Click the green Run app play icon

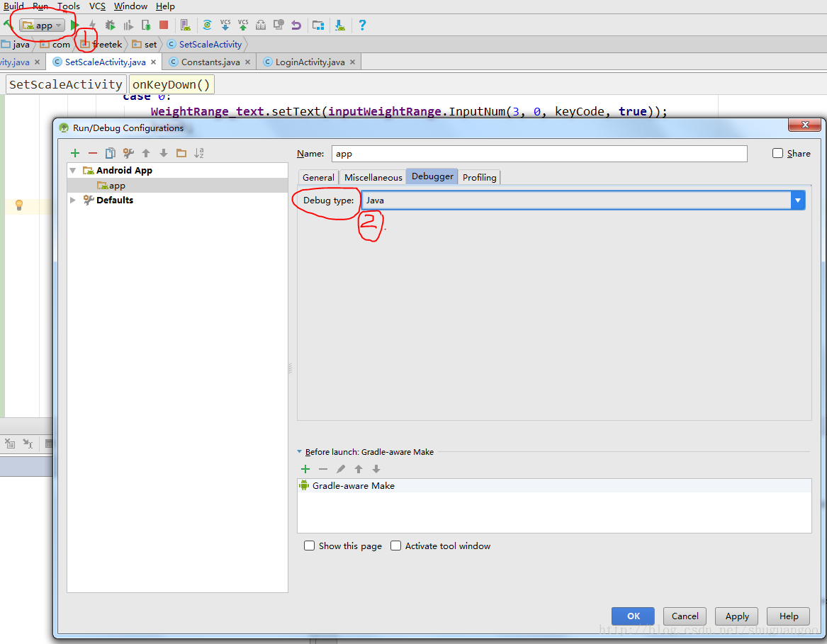74,25
